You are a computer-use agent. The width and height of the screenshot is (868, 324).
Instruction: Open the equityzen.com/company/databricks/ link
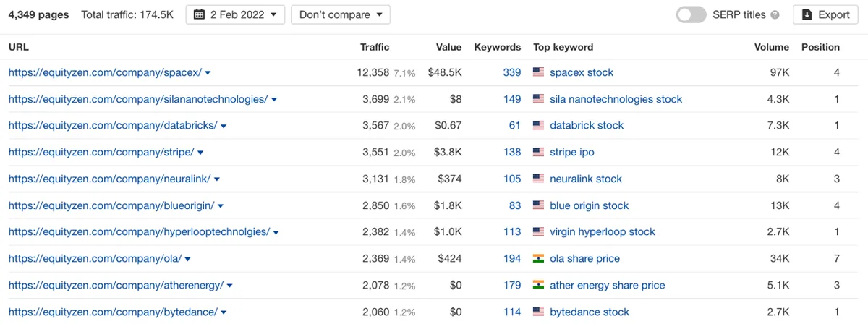[113, 125]
